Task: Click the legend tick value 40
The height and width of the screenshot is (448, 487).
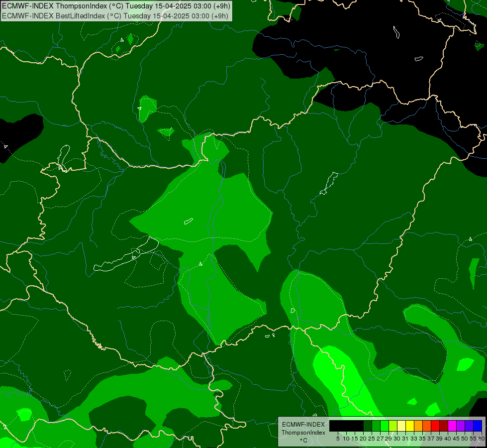Action: 448,439
